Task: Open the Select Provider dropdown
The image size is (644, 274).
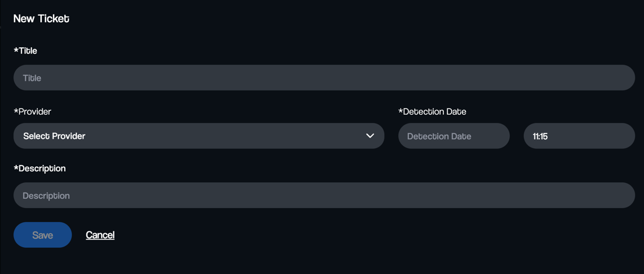Action: (x=199, y=136)
